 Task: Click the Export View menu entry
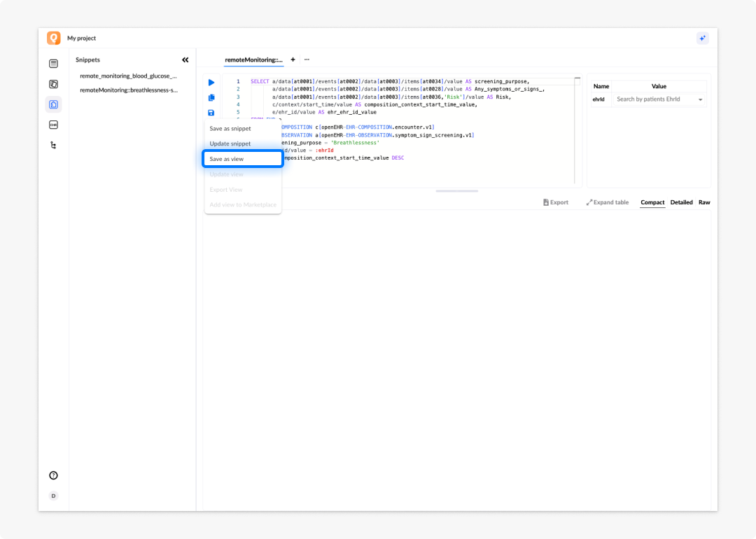(x=242, y=190)
